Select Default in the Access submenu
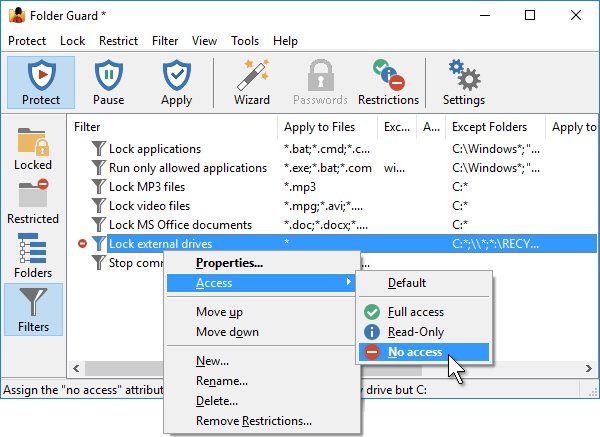The height and width of the screenshot is (437, 600). pos(424,283)
